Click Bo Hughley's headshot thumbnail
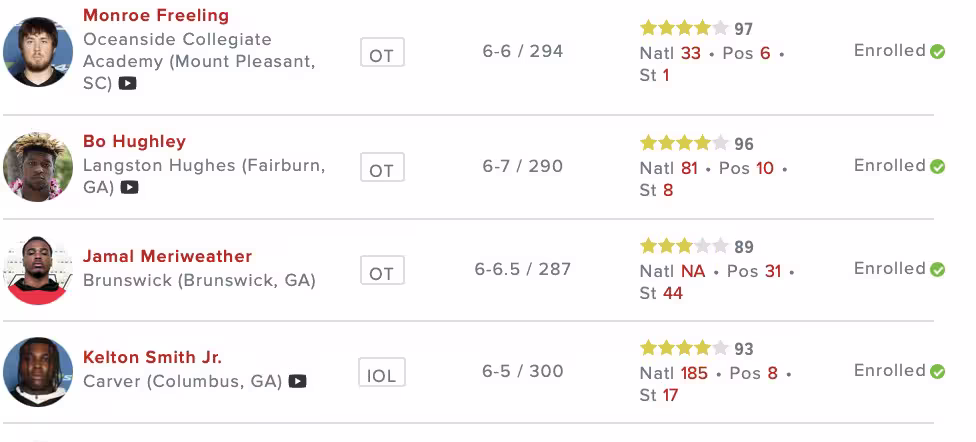 click(x=38, y=167)
